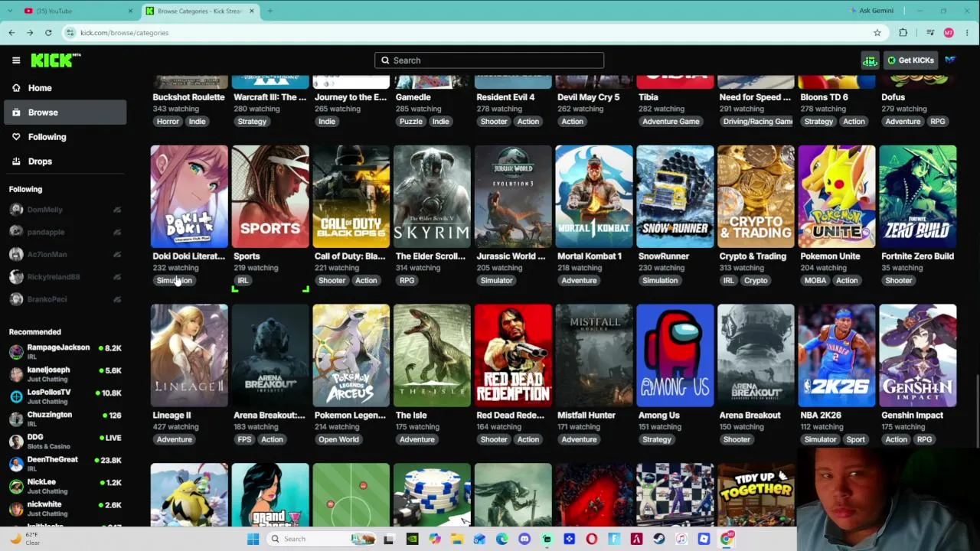This screenshot has height=551, width=980.
Task: Open a new browser tab
Action: tap(269, 11)
